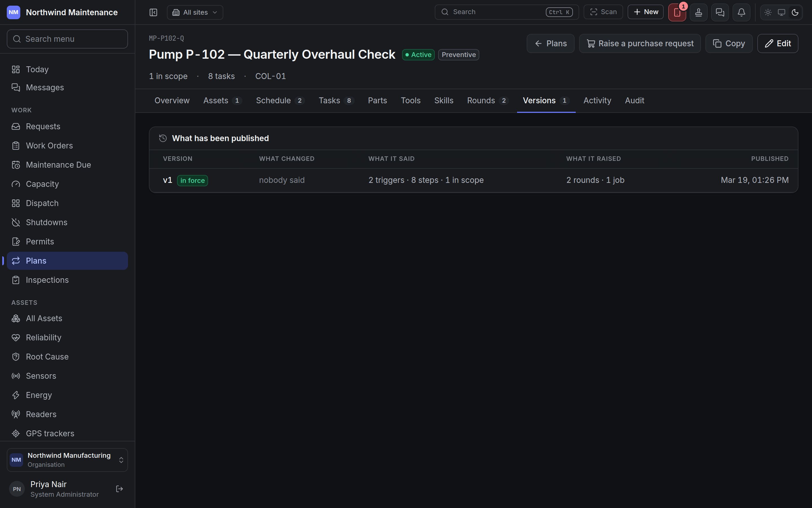Image resolution: width=812 pixels, height=508 pixels.
Task: Open the Overview tab
Action: 172,100
